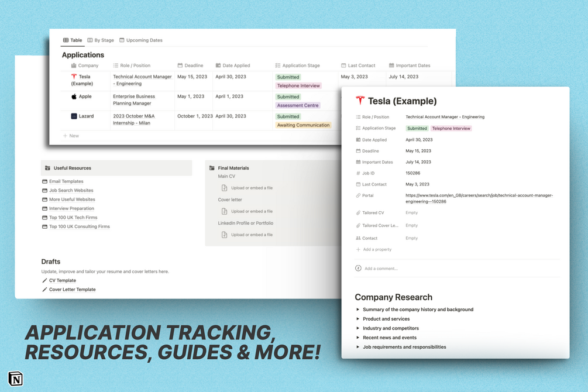Click the Last Contact column header
Screen dimensions: 588x392
[x=357, y=66]
